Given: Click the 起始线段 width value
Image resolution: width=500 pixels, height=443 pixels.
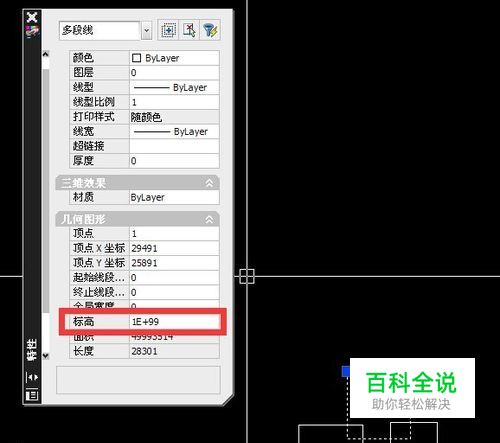Looking at the screenshot, I should (x=174, y=277).
